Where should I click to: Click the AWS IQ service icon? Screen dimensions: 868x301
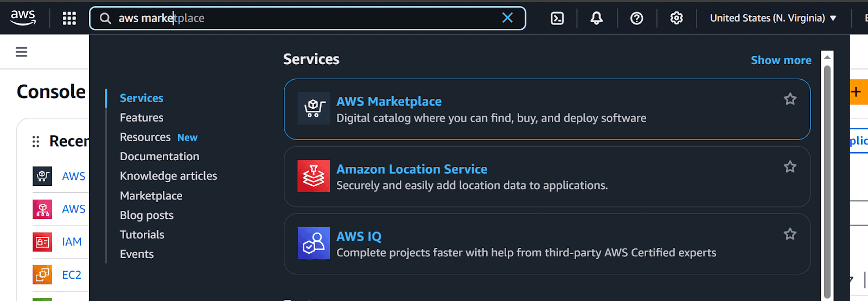click(x=314, y=243)
